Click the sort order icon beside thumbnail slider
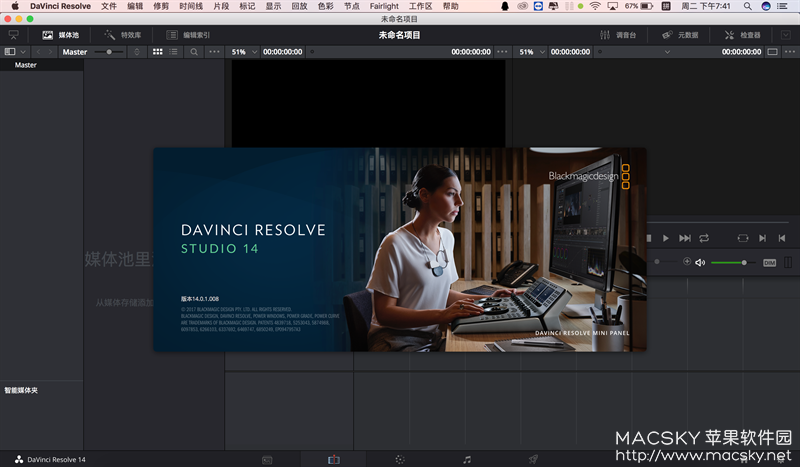Screen dimensions: 800x467 click(137, 52)
